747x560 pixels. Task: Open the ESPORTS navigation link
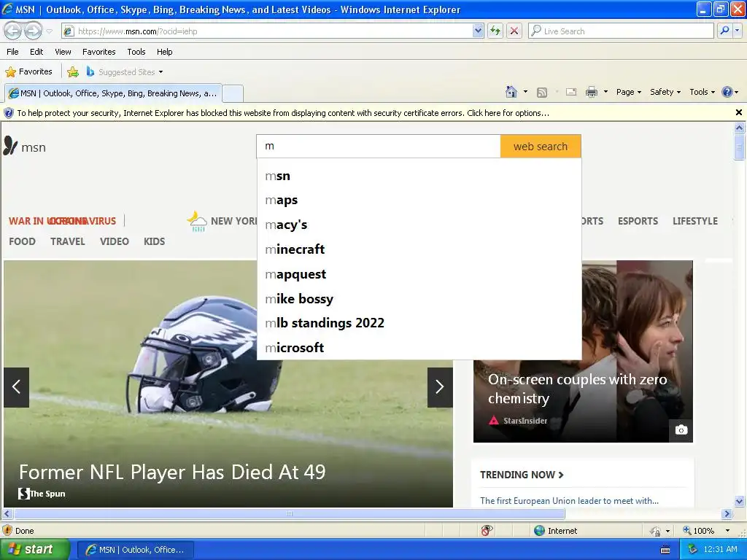pyautogui.click(x=638, y=221)
